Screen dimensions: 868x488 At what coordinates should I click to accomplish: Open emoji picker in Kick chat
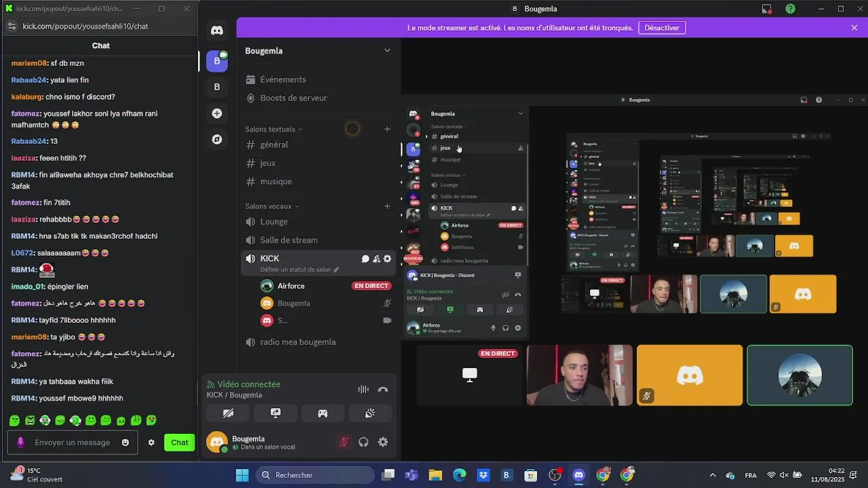125,443
